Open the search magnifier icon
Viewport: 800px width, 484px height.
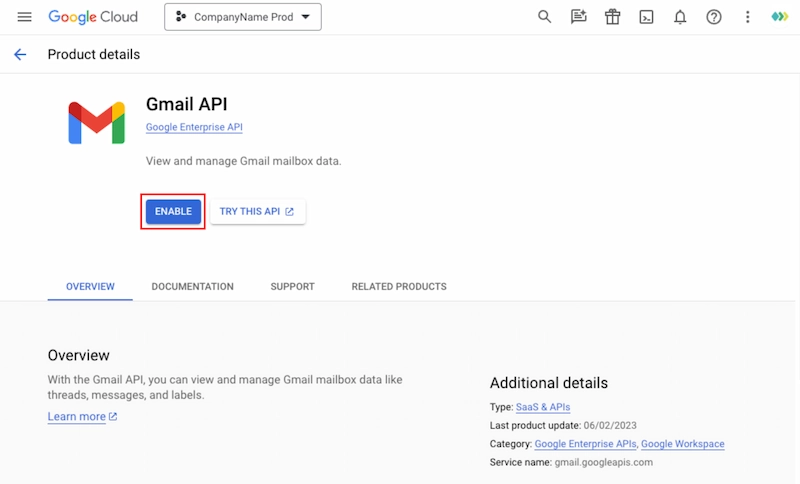544,17
